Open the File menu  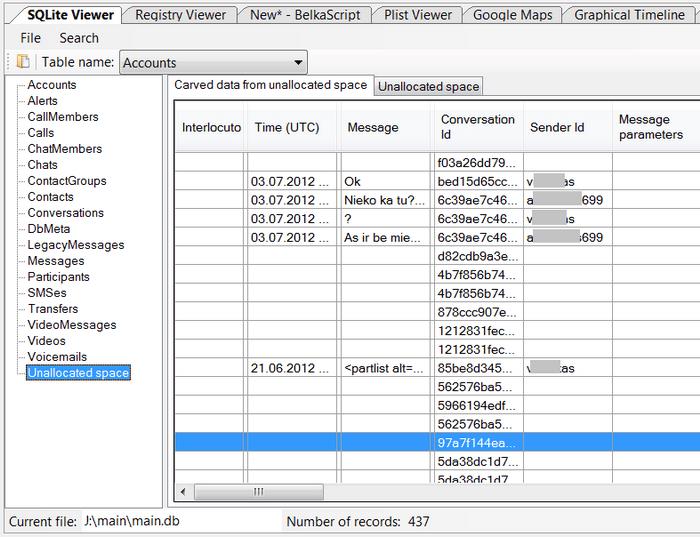click(30, 38)
